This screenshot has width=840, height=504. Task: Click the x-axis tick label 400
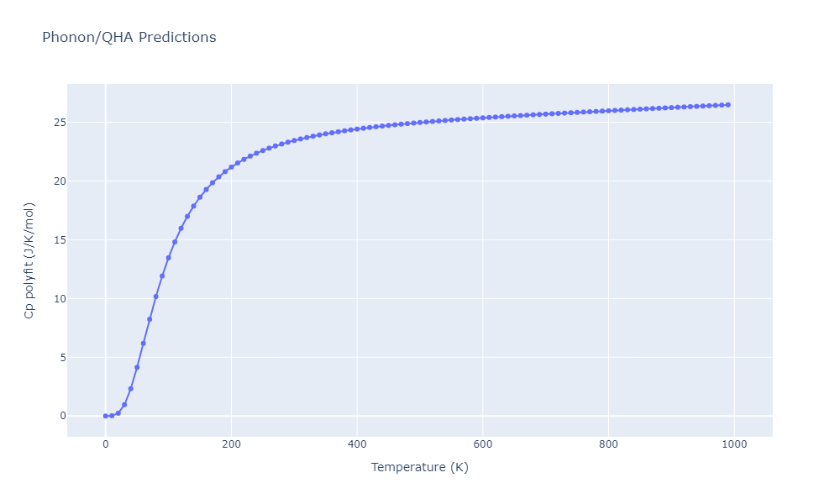click(x=357, y=444)
